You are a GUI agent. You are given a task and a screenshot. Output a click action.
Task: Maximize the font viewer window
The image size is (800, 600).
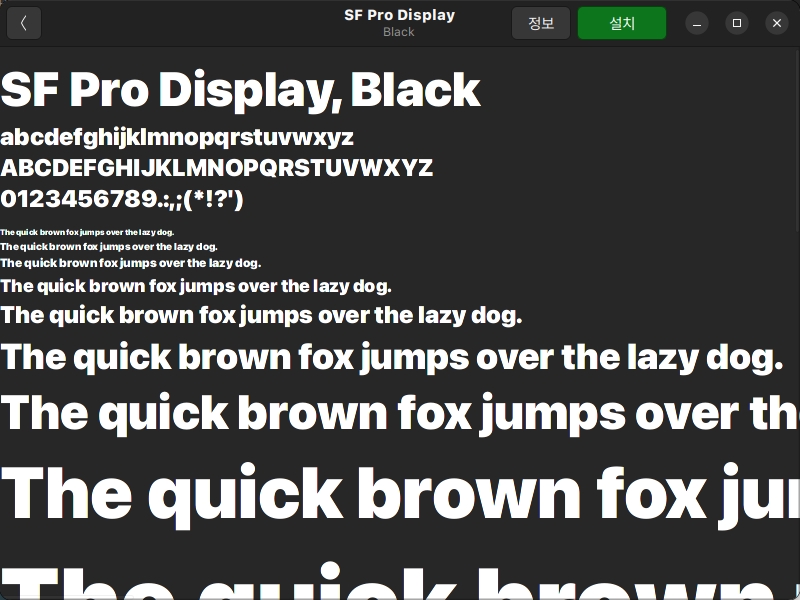tap(737, 23)
